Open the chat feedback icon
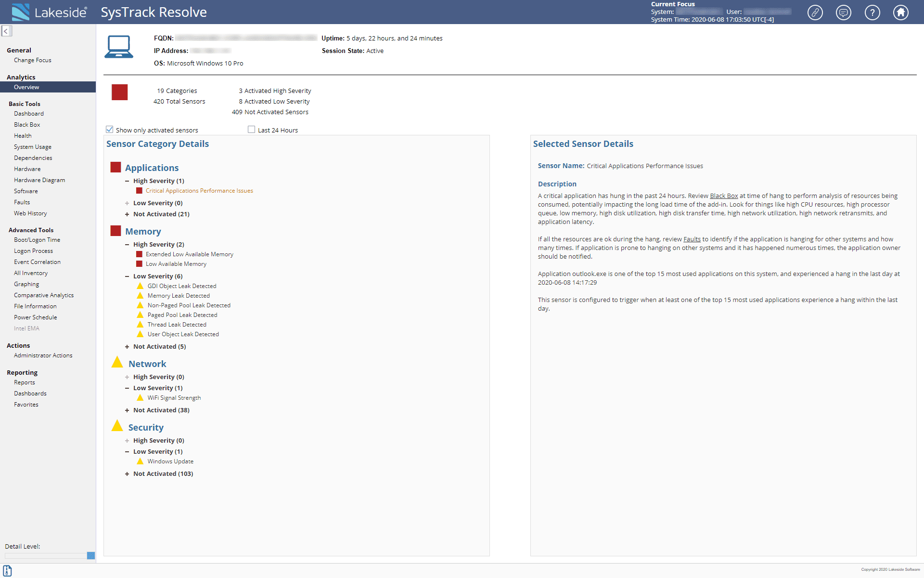The width and height of the screenshot is (924, 578). 843,12
